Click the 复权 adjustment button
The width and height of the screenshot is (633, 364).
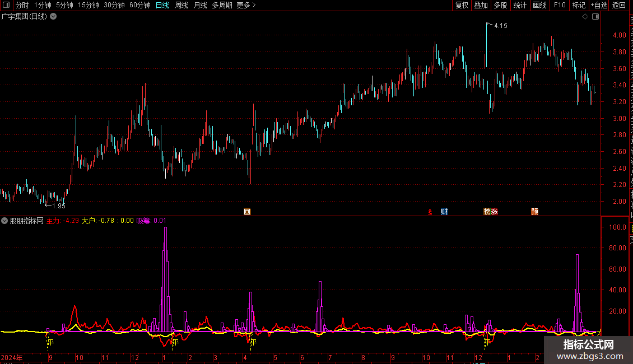(x=462, y=5)
